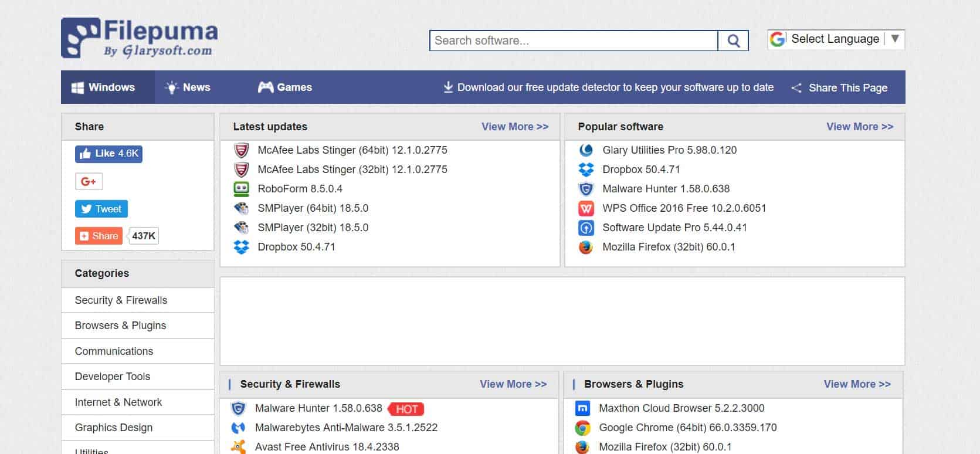Open RoboForm 8.5.0.4 link

(x=300, y=189)
